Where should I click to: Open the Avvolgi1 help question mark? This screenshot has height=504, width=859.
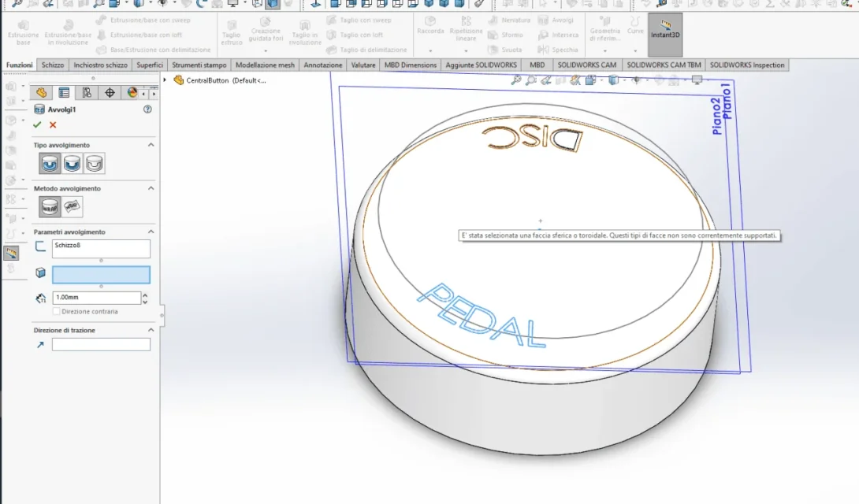(x=147, y=109)
